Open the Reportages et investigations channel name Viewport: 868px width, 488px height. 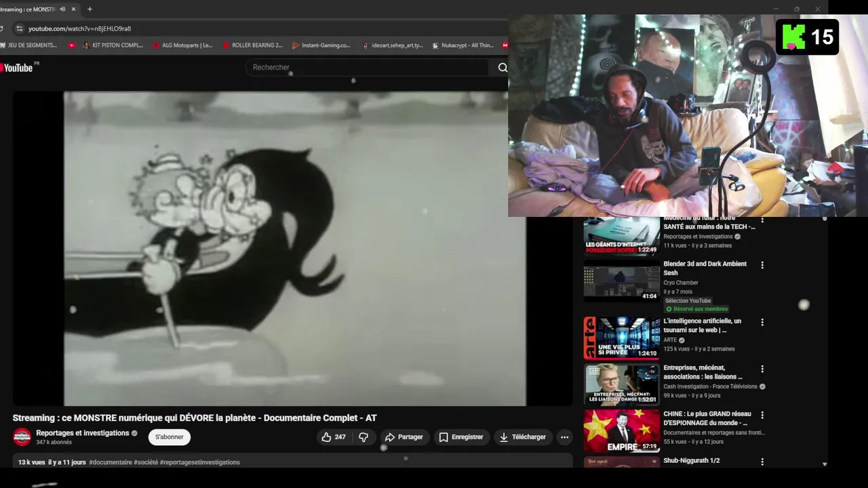tap(82, 433)
